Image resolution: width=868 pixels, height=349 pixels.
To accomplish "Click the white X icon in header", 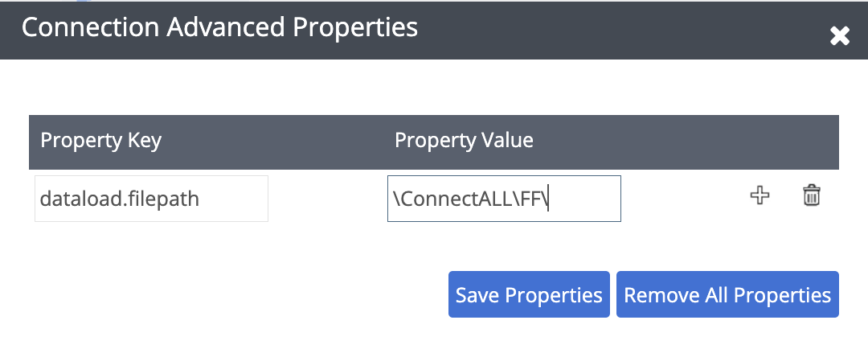I will 840,36.
